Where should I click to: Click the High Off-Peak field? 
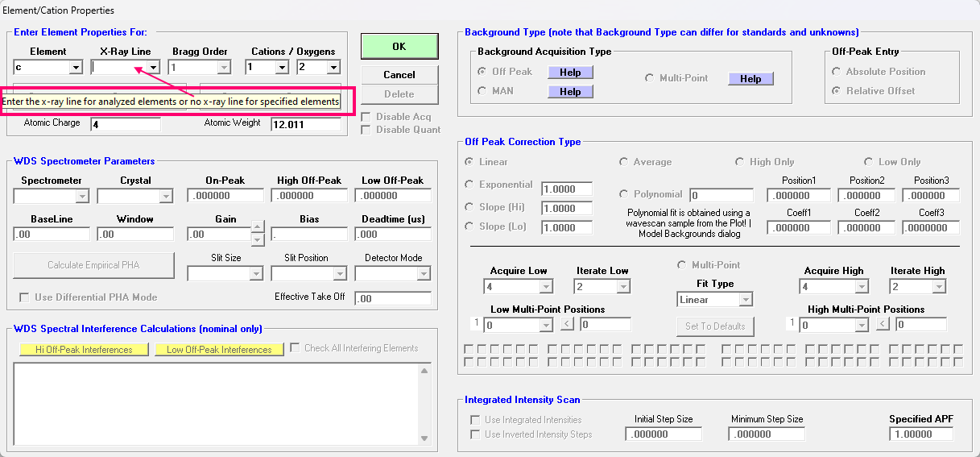[x=309, y=196]
